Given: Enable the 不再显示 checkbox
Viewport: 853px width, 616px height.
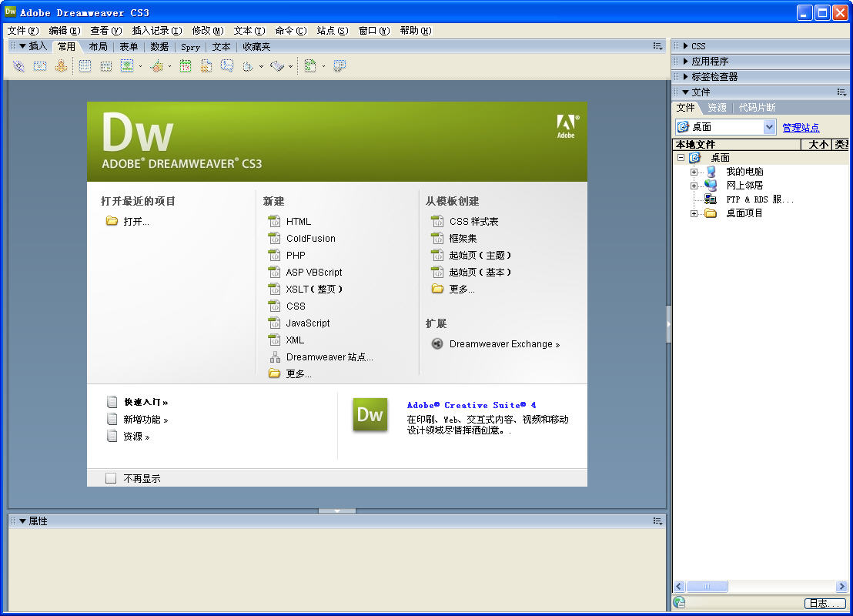Looking at the screenshot, I should pos(110,477).
